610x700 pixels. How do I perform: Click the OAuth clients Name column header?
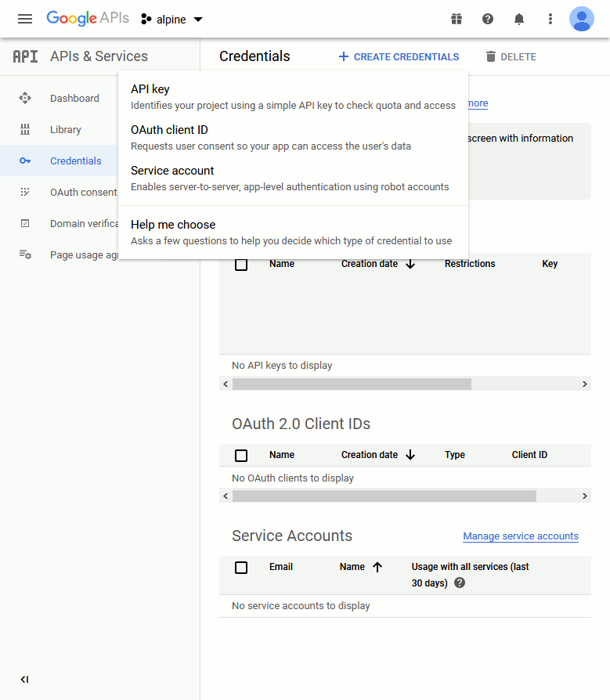tap(282, 455)
